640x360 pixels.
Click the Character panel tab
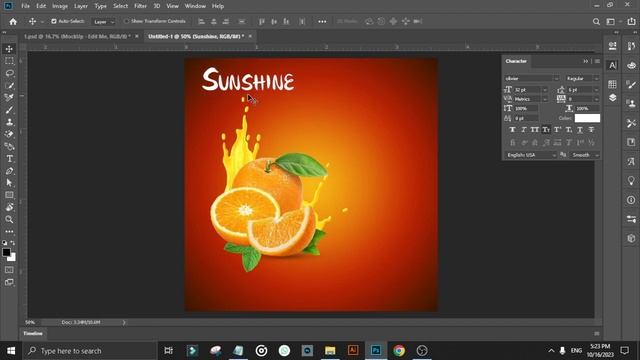[516, 61]
